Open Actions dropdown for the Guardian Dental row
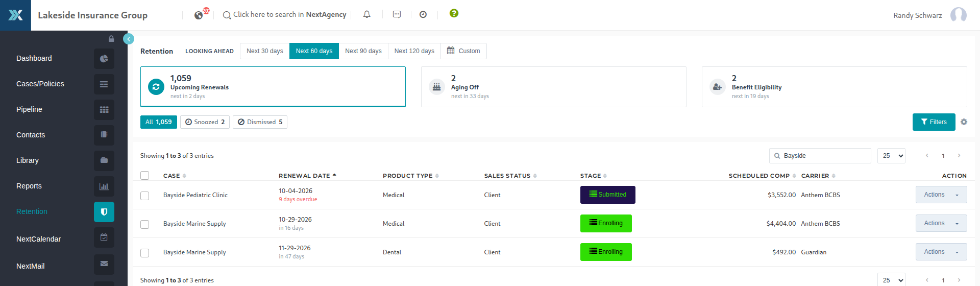Viewport: 980px width, 286px height. (x=941, y=252)
